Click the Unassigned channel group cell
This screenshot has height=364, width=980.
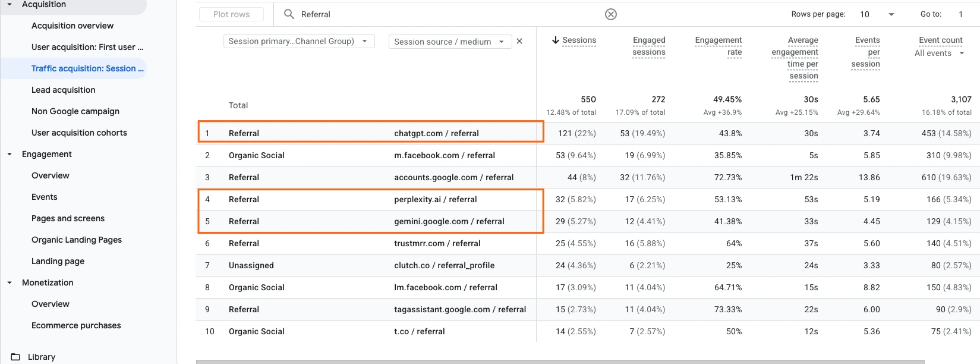251,265
